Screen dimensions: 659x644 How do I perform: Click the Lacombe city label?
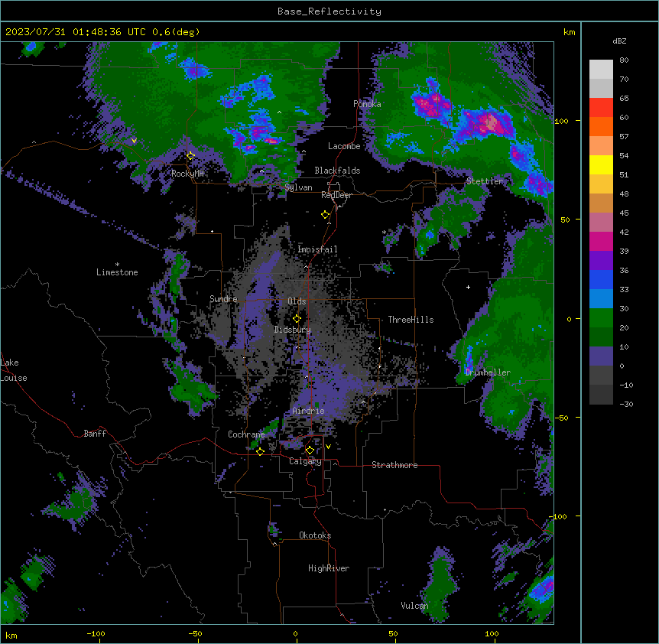pos(344,146)
